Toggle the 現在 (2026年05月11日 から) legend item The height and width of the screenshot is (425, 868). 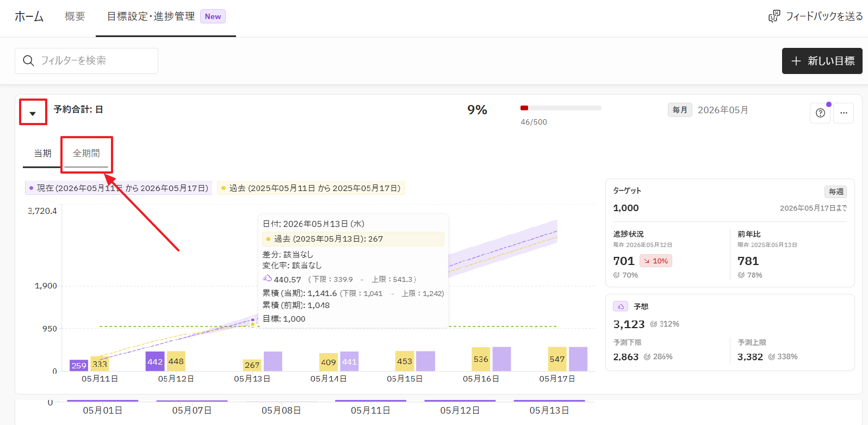(119, 188)
